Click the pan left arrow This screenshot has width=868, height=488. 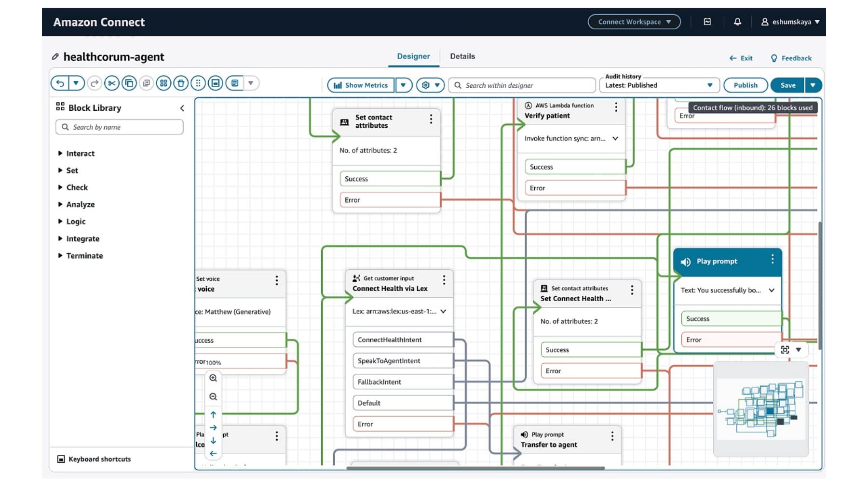click(x=213, y=454)
